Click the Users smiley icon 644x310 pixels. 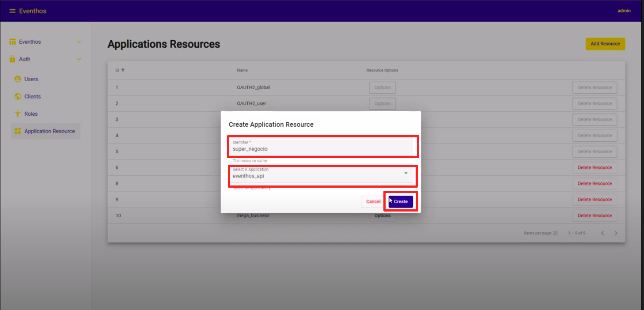(x=18, y=79)
